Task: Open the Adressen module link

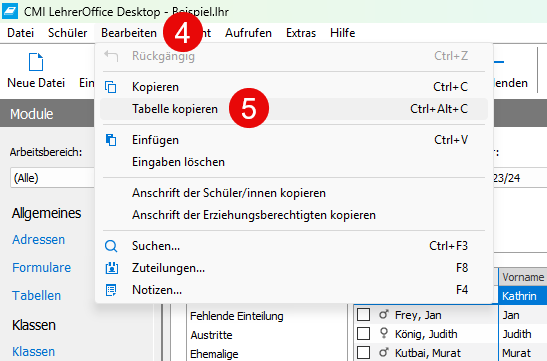Action: (38, 240)
